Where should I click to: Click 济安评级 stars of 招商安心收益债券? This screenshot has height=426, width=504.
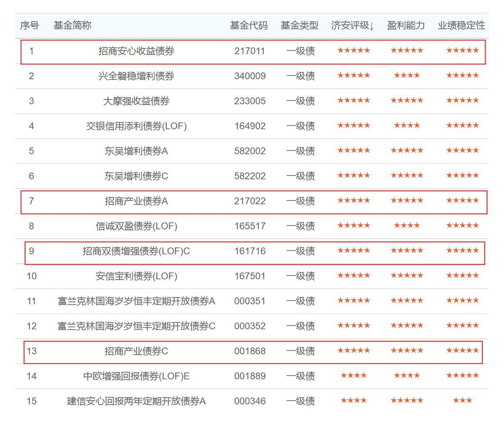[353, 50]
